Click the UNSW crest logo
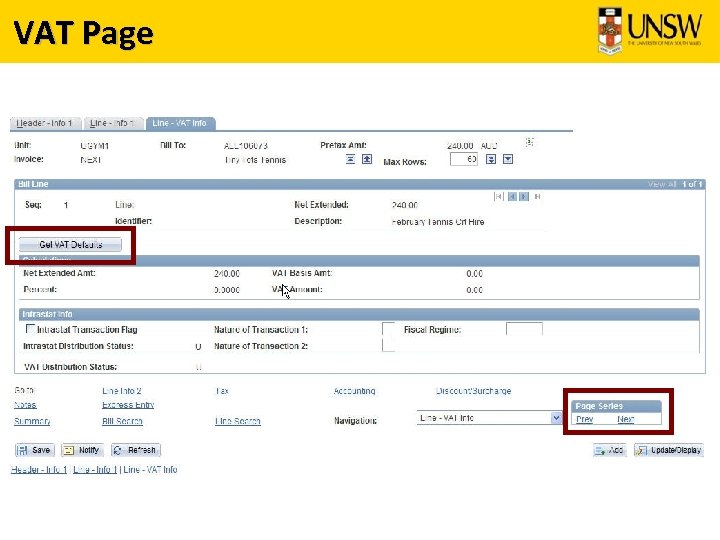 610,31
